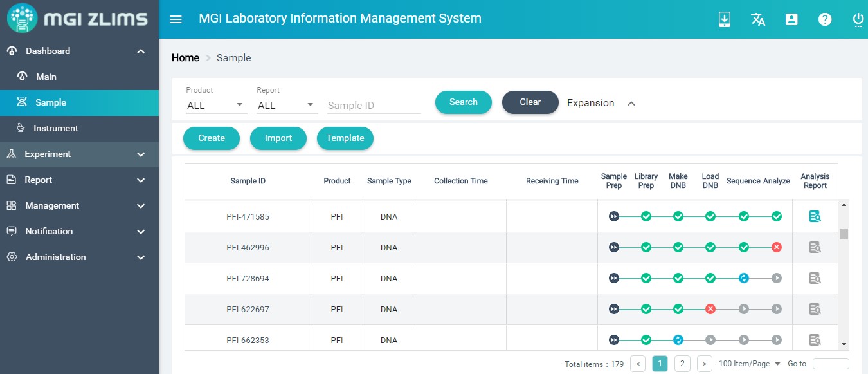This screenshot has height=374, width=868.
Task: Click the table scrollbar down arrow
Action: pos(844,345)
